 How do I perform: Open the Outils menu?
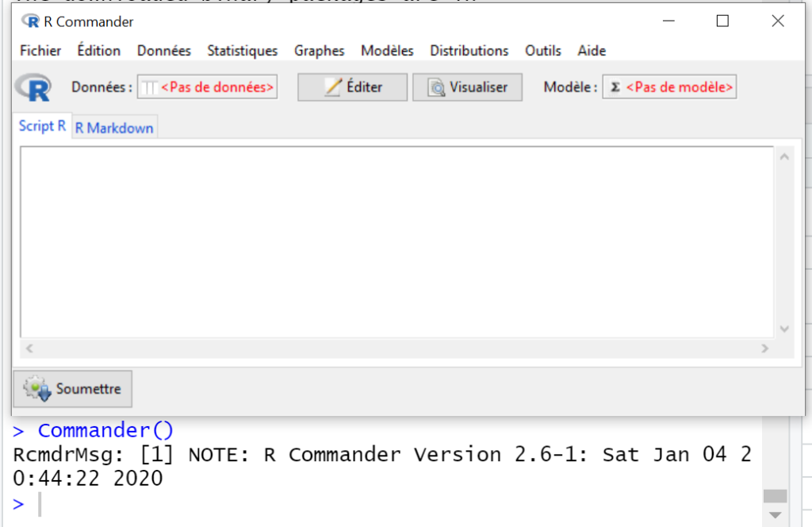tap(542, 50)
